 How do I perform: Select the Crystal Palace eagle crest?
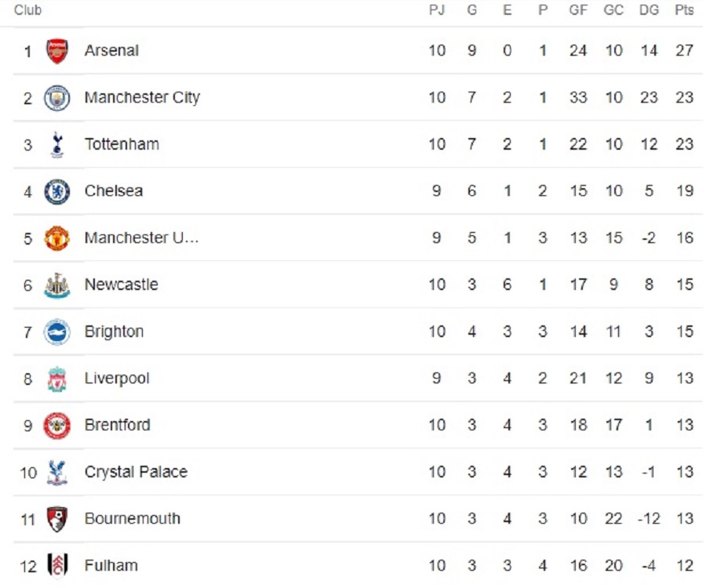coord(56,472)
